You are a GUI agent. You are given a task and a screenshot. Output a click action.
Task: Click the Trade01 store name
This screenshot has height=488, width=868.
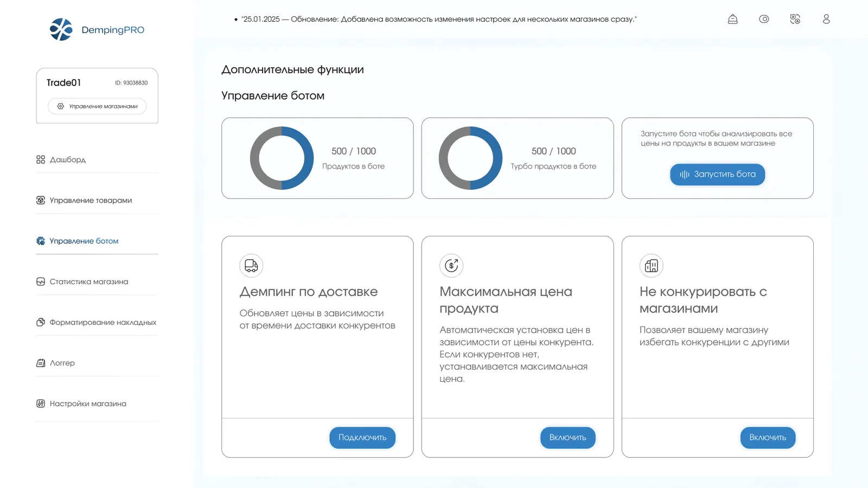(x=63, y=82)
